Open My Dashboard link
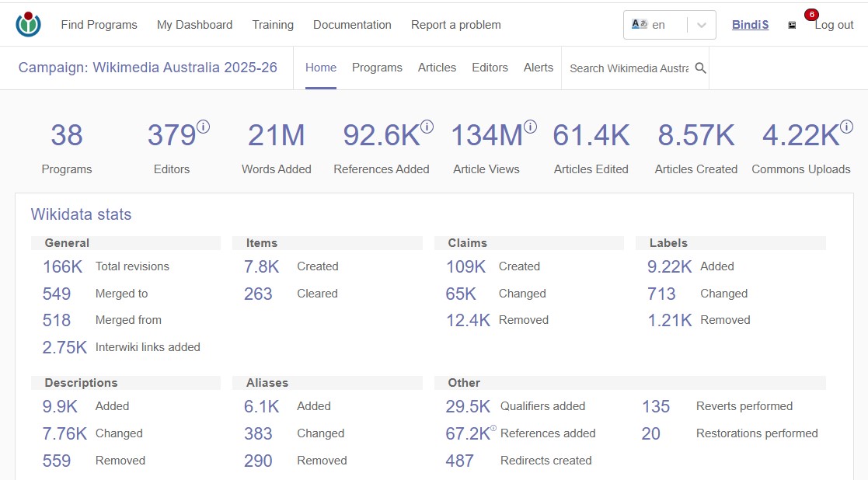The height and width of the screenshot is (480, 868). click(194, 25)
